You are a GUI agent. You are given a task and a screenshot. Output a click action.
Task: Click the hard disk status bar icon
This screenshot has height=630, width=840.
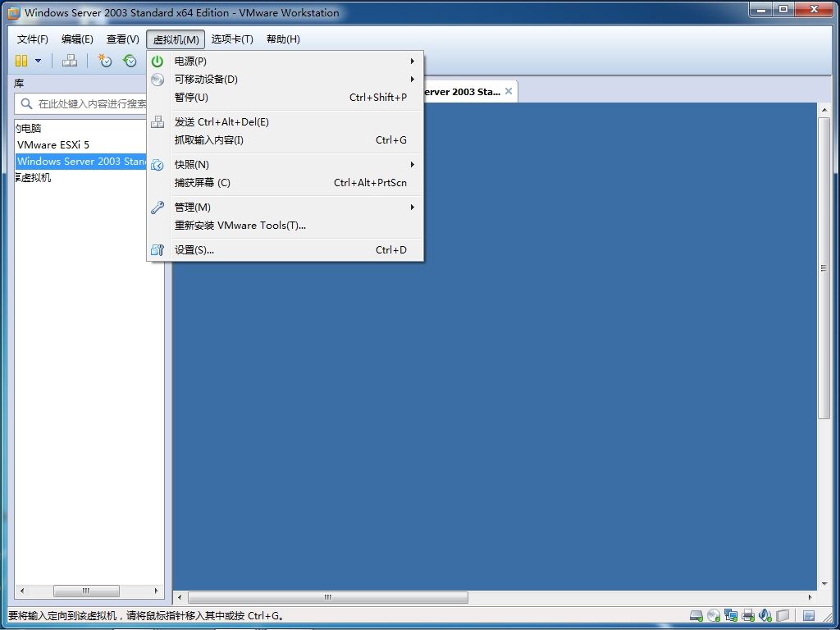[x=696, y=615]
